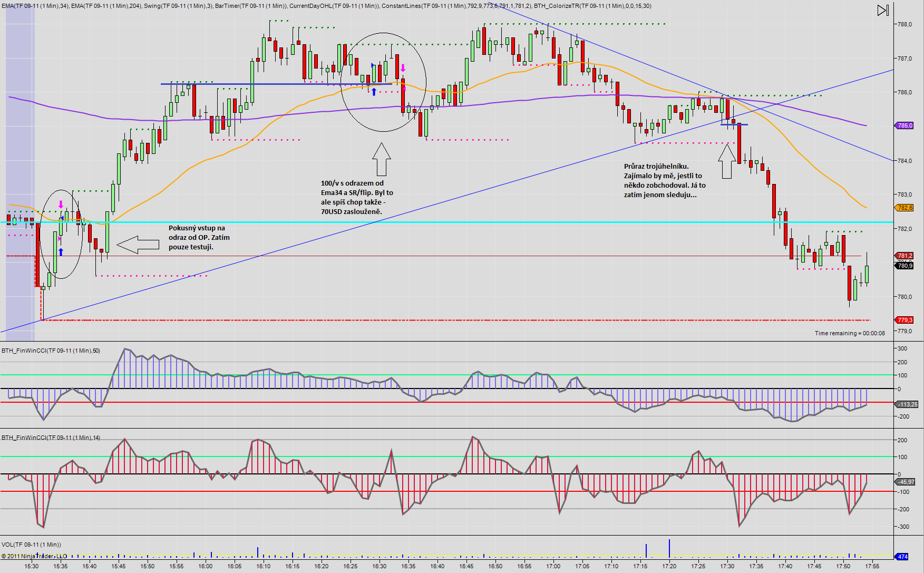Select the '100/v s odrazem od Ema34' text note

(x=357, y=198)
